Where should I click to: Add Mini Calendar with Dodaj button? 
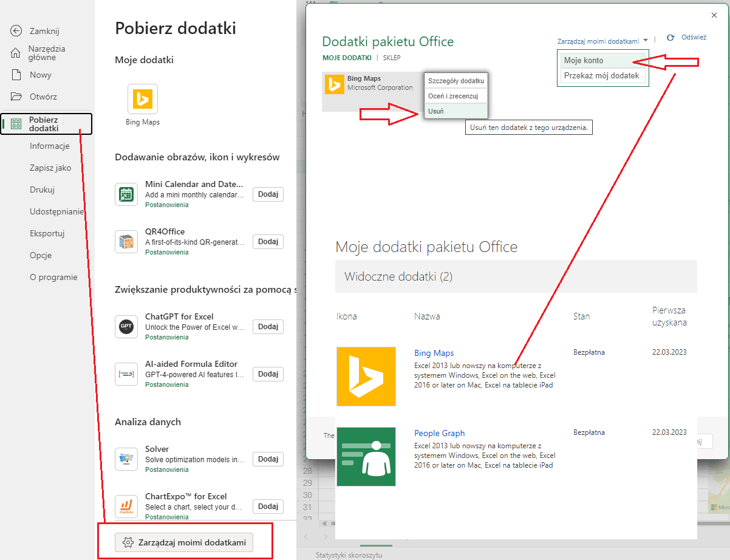[x=268, y=194]
